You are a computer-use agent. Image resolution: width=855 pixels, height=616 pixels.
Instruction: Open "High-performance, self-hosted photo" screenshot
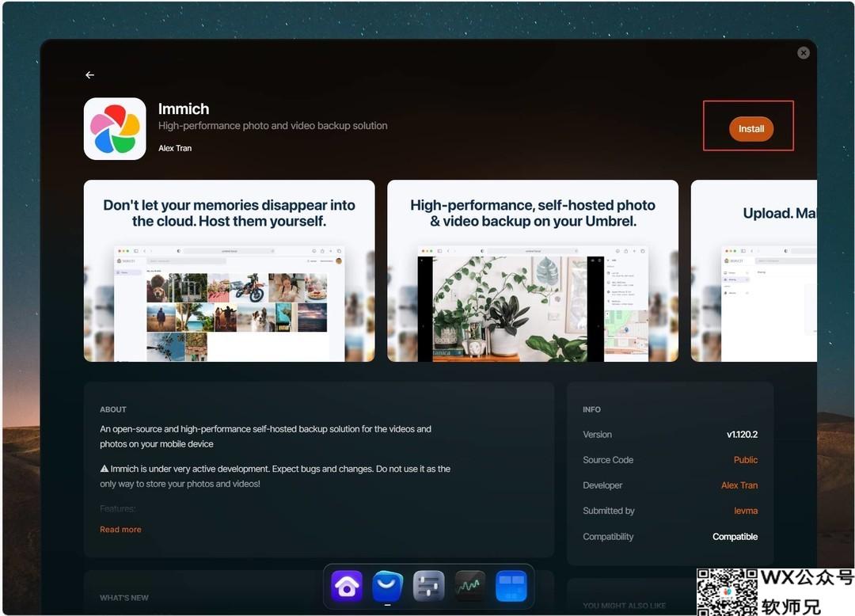click(533, 271)
